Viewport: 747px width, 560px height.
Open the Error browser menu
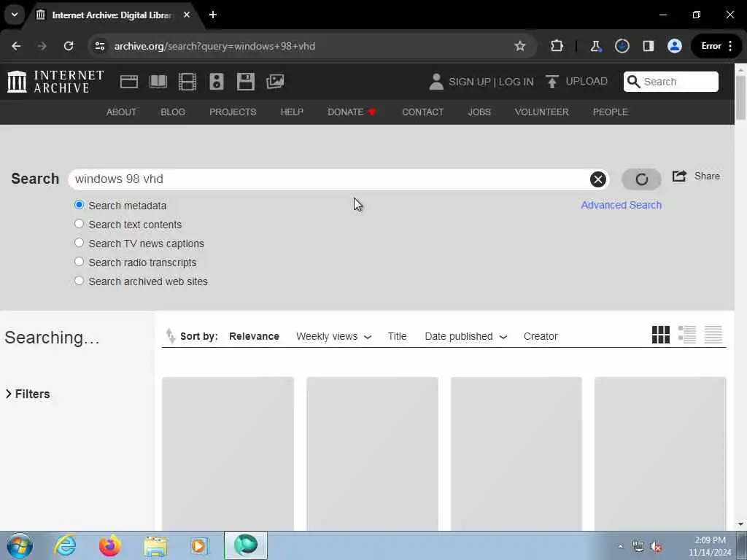tap(716, 46)
